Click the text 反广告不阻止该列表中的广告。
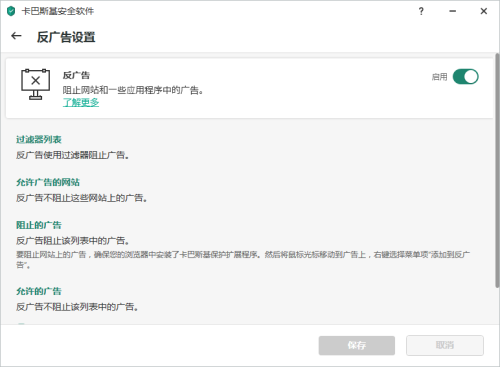 (77, 307)
